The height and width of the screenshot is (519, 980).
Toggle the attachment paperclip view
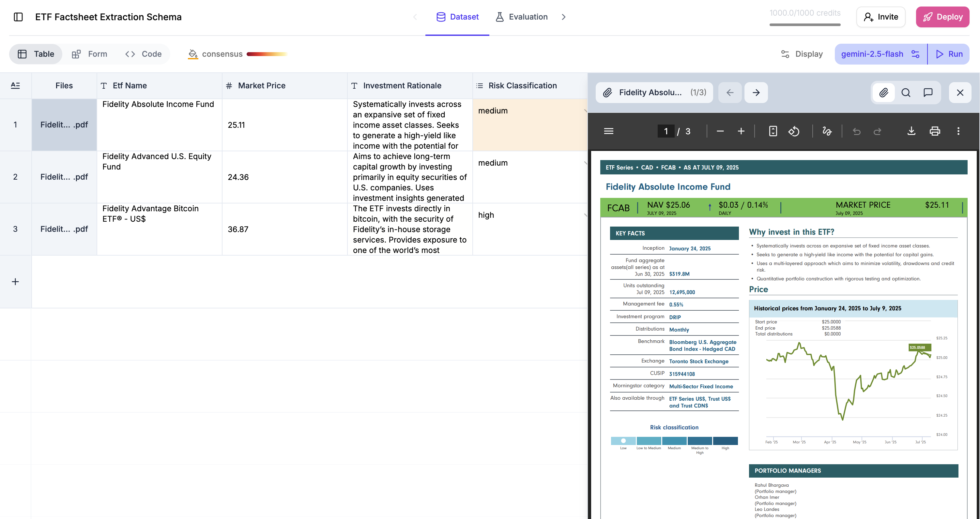point(883,92)
